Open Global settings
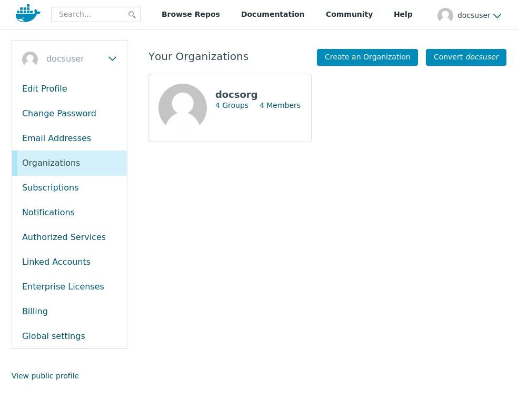The image size is (518, 420). click(54, 336)
